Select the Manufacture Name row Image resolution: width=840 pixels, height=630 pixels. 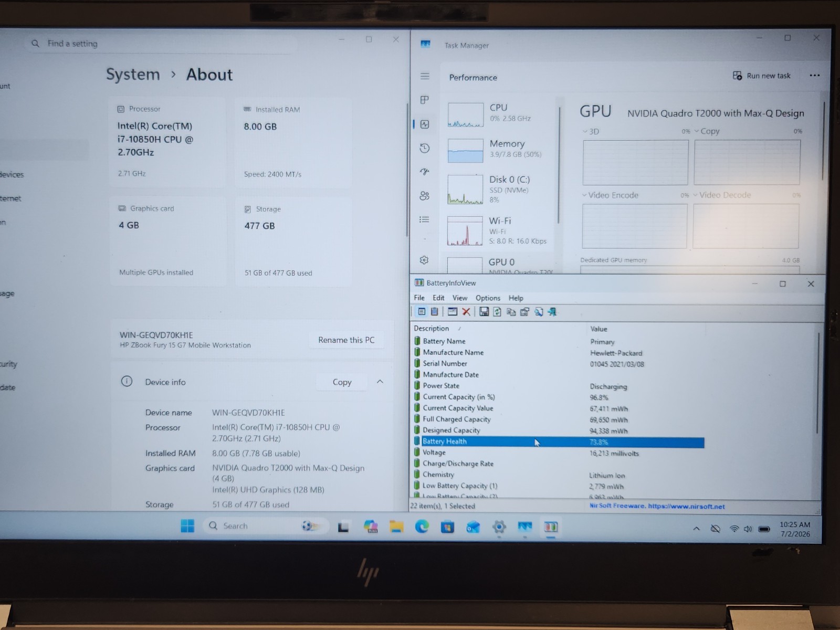559,352
